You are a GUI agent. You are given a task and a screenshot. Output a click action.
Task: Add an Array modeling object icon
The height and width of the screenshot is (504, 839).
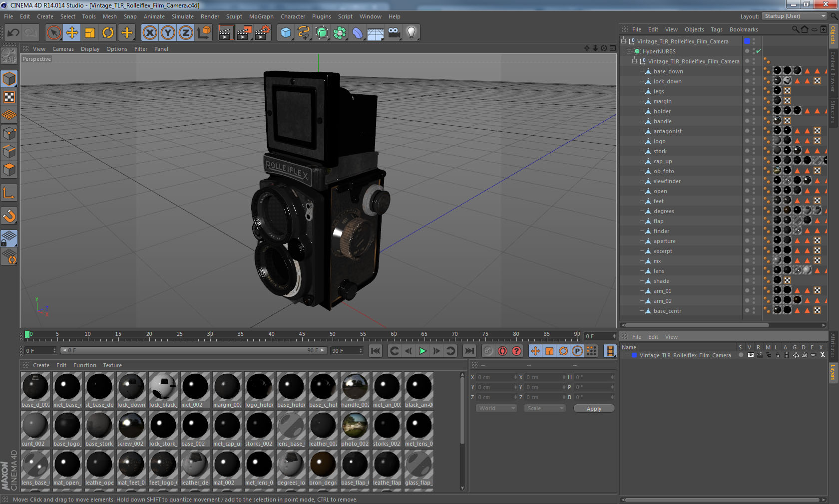340,33
